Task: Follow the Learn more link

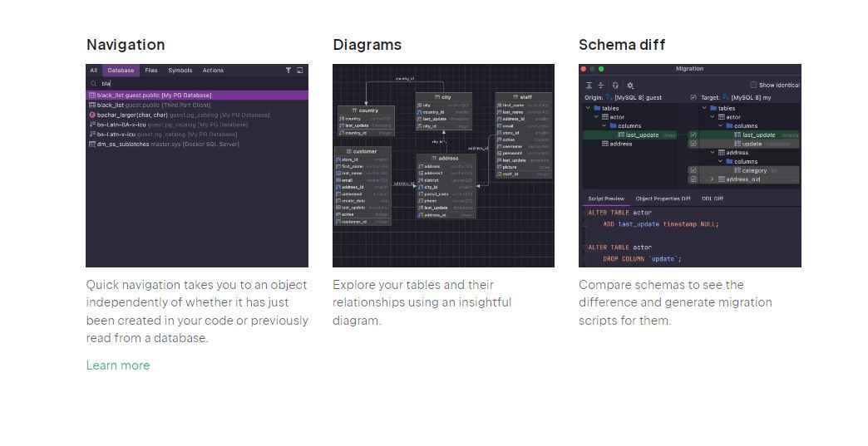Action: pos(118,365)
